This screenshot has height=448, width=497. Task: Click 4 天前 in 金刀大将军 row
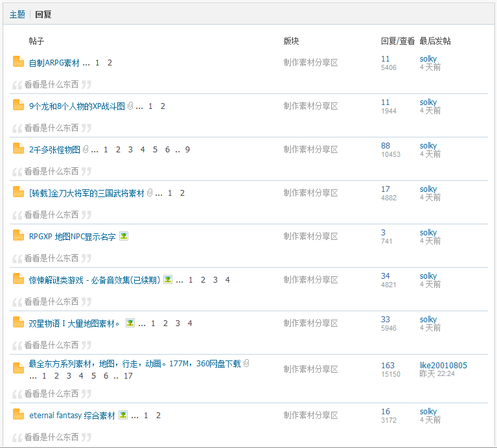coord(430,198)
